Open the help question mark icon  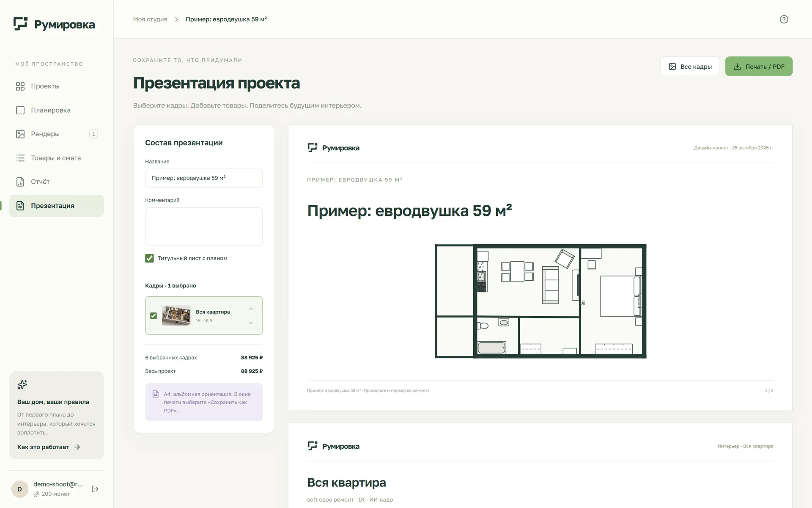point(784,19)
